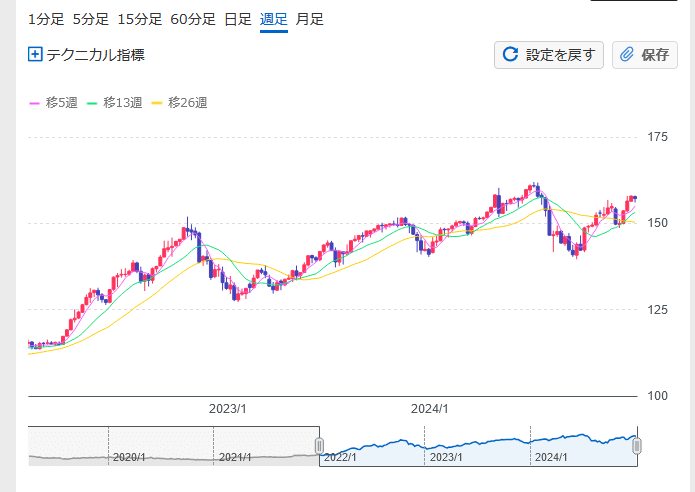Click the 175 price axis label
Viewport: 695px width, 492px height.
pos(657,137)
